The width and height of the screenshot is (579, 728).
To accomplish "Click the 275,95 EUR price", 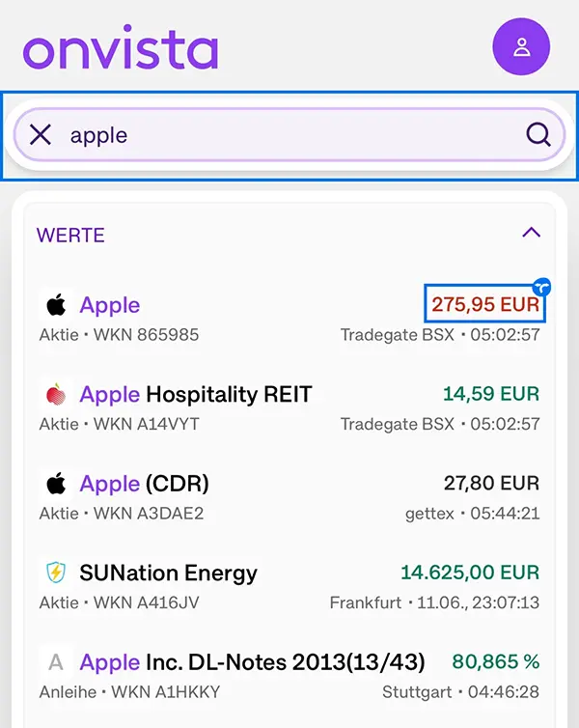I will pos(484,303).
